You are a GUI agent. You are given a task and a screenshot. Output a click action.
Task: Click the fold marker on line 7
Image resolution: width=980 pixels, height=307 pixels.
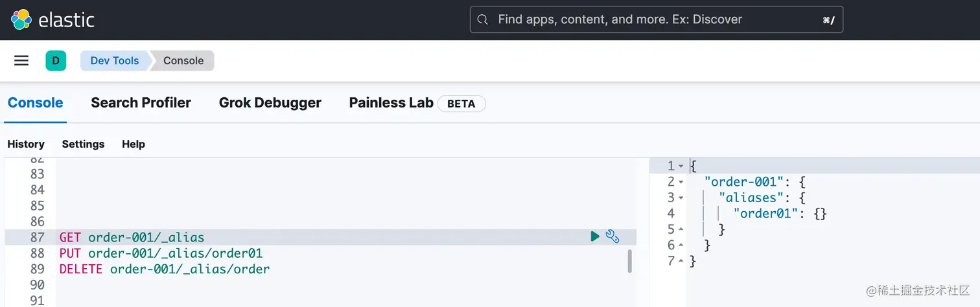(681, 261)
